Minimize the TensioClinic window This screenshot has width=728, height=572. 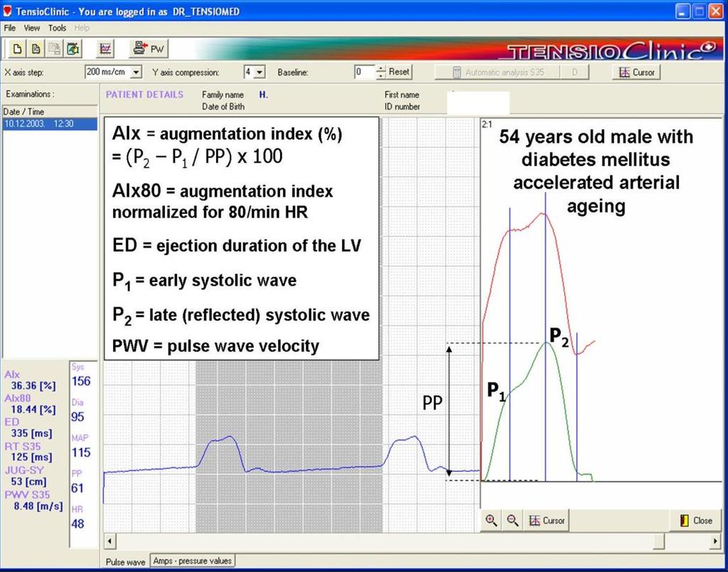coord(682,11)
